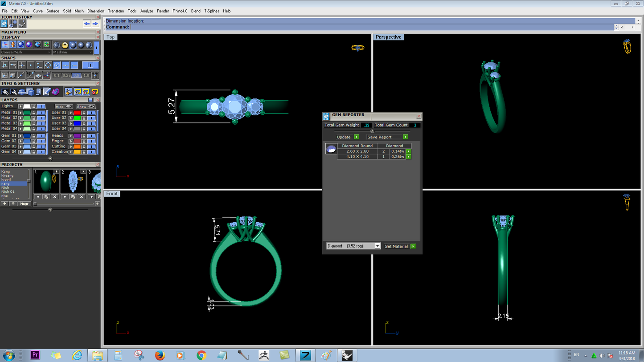
Task: Click the center snap circle icon
Action: pos(57,65)
